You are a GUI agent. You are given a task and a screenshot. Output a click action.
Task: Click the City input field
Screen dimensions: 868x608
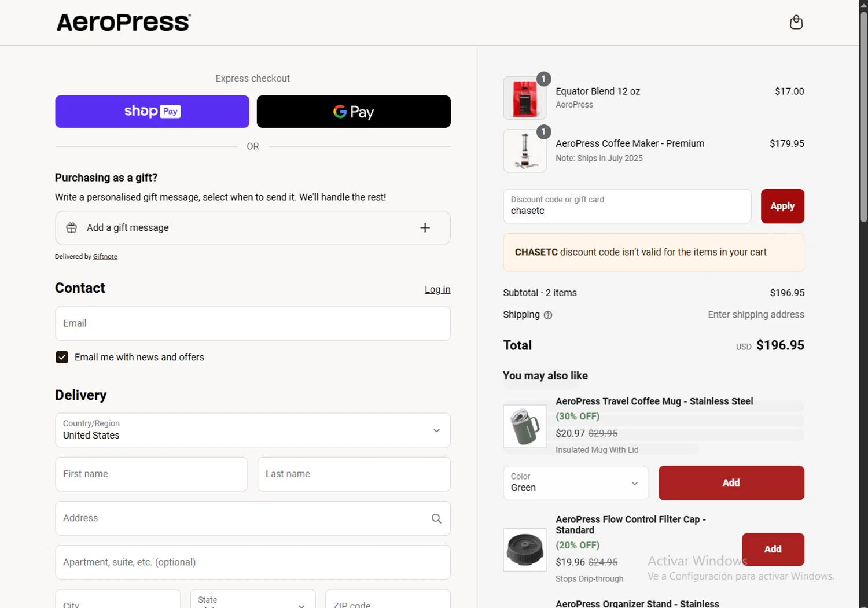118,599
